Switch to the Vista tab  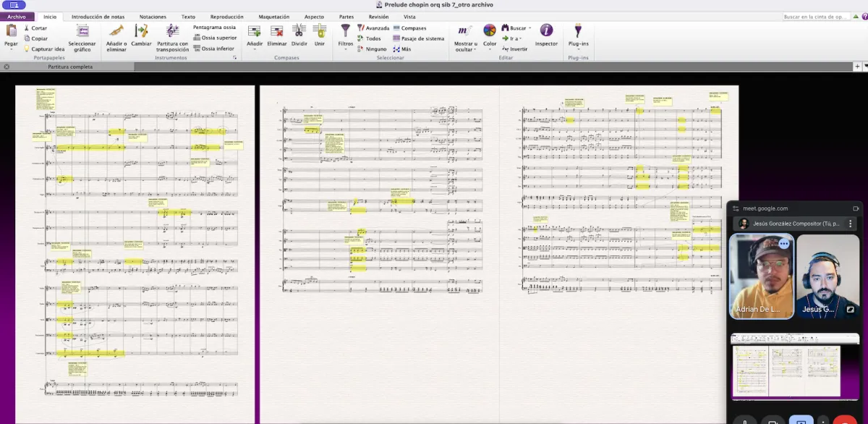click(x=409, y=16)
